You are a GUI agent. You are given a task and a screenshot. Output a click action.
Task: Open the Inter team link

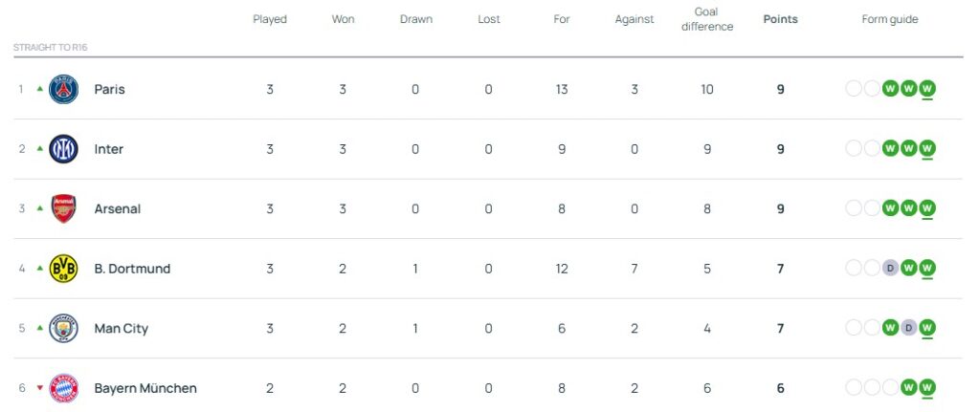click(108, 149)
